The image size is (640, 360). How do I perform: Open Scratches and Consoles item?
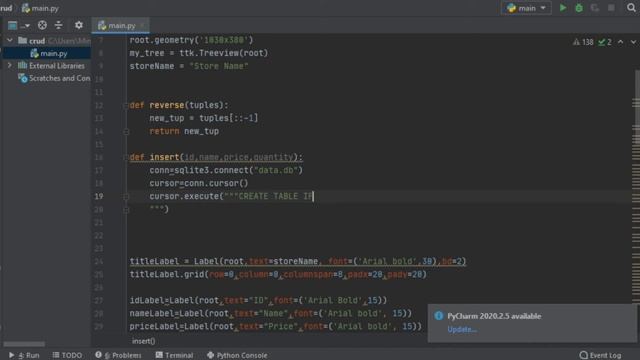tap(54, 78)
